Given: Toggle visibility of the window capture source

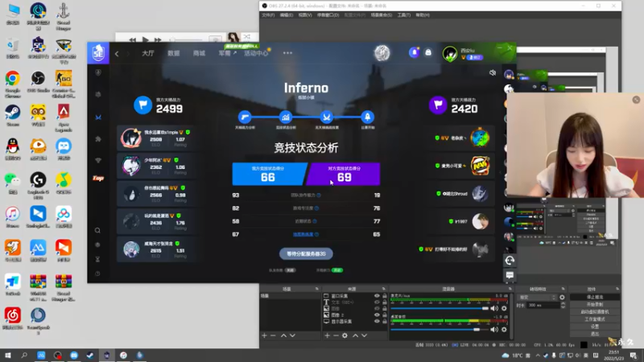Looking at the screenshot, I should 377,295.
